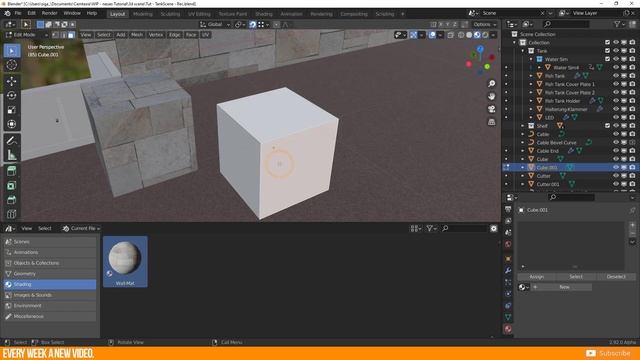Choose the Move tool in the toolbar
The width and height of the screenshot is (640, 360).
(12, 81)
